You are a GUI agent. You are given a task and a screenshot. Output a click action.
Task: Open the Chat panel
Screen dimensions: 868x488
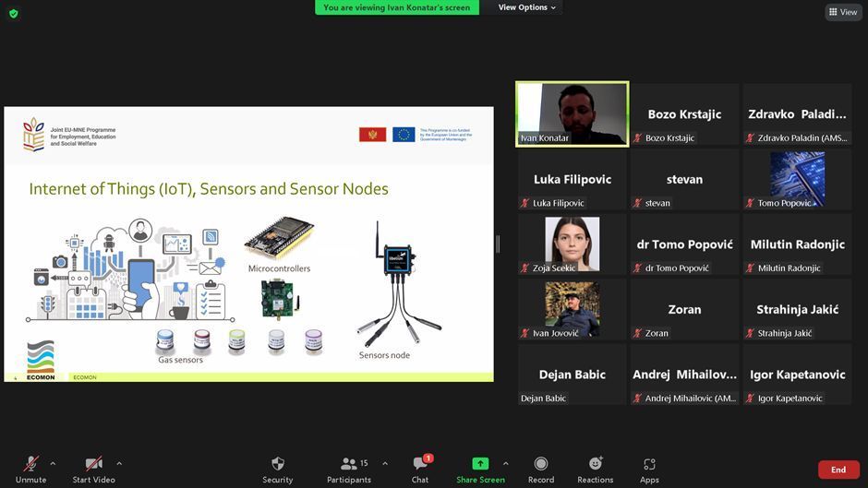click(x=420, y=464)
